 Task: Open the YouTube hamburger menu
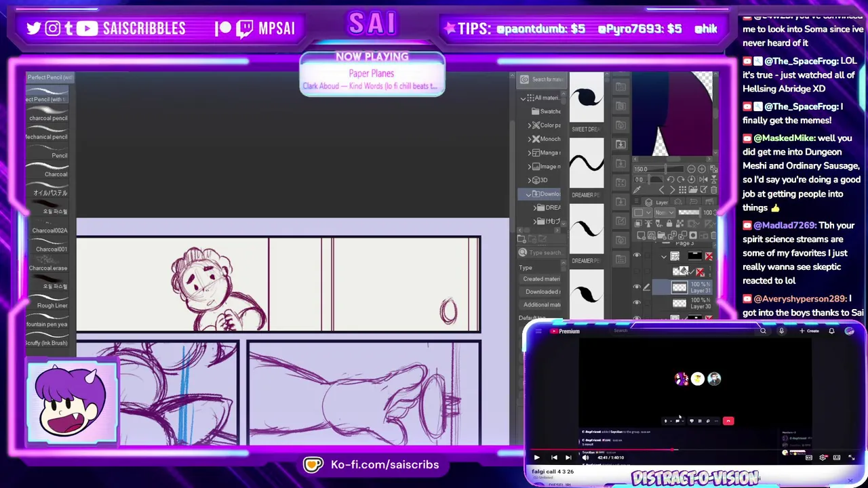tap(539, 331)
